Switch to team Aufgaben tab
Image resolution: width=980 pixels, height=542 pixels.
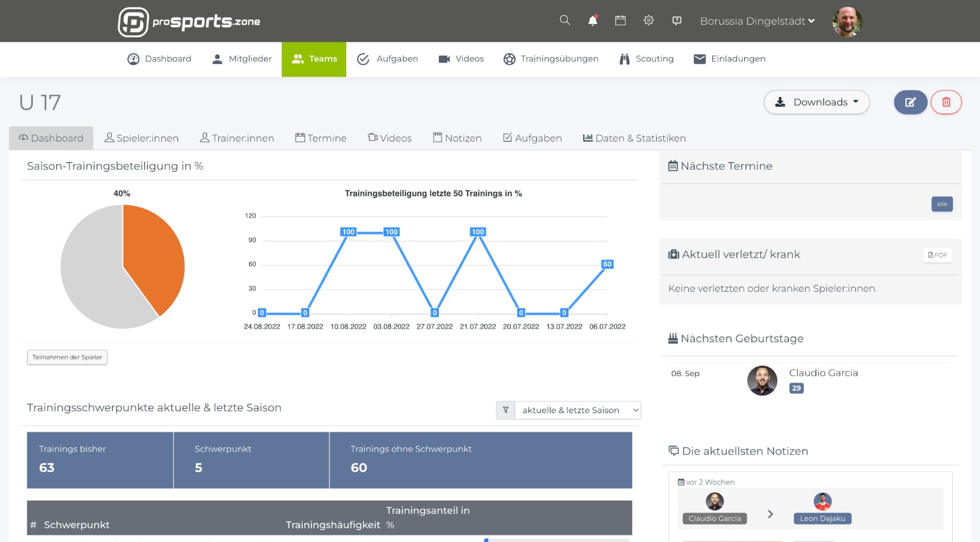(532, 138)
